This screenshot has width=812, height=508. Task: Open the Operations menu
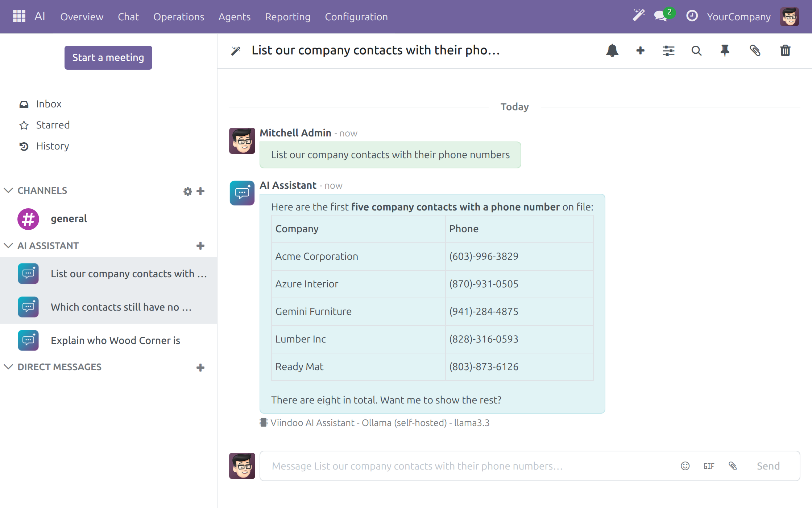pyautogui.click(x=179, y=17)
